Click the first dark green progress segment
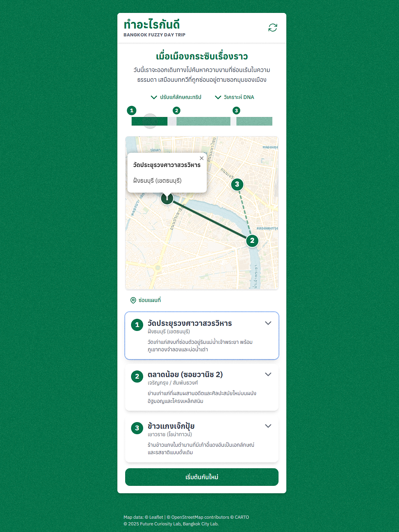The image size is (399, 532). [149, 121]
